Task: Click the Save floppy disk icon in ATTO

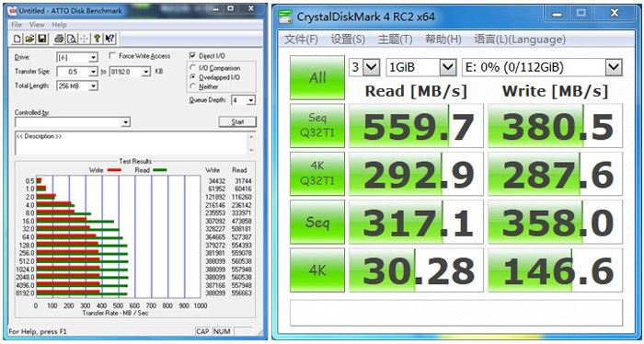Action: point(42,39)
